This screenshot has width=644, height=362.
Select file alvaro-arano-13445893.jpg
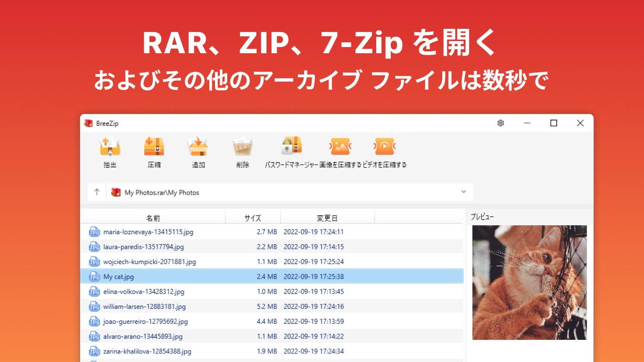(143, 336)
